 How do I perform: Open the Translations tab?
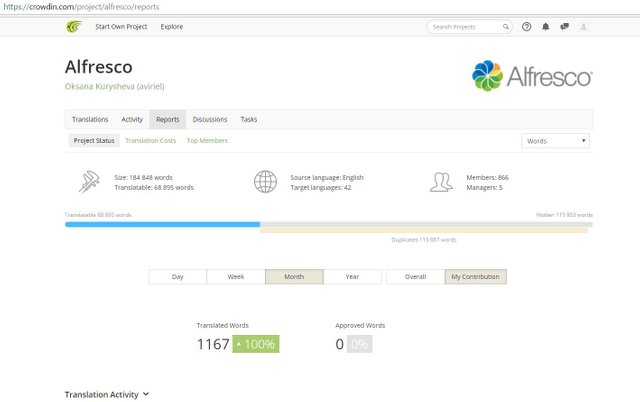click(90, 119)
